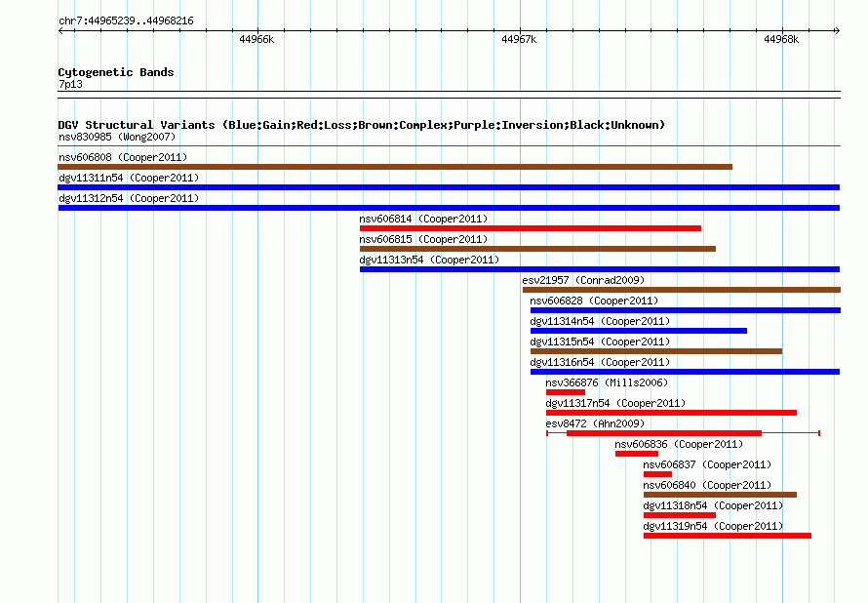Click the short red nsv606837 loss bar

657,474
